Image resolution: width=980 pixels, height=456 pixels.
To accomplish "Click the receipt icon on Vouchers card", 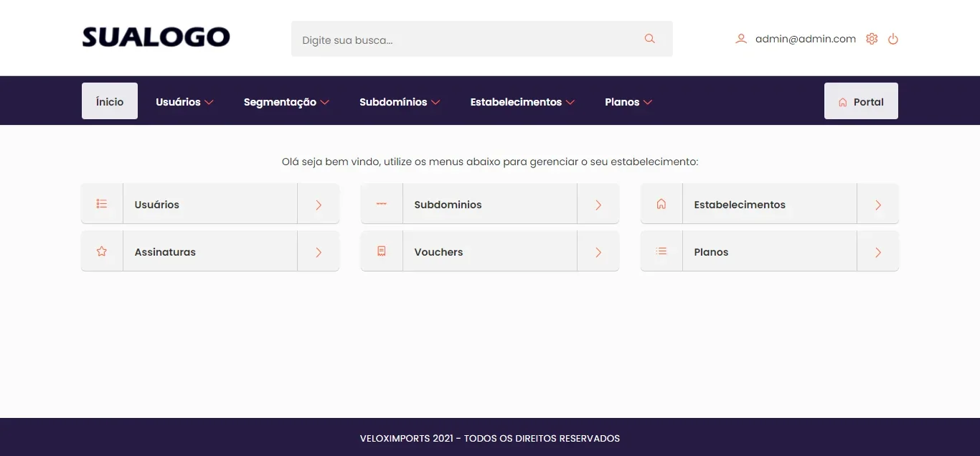I will tap(382, 251).
